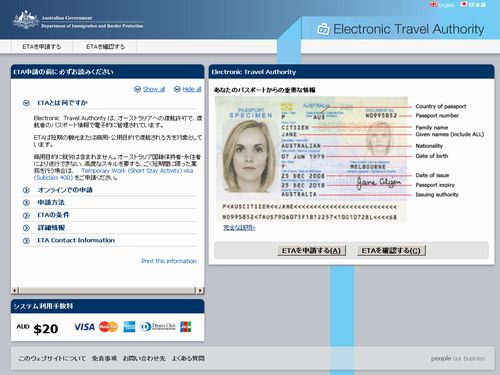
Task: Click the Passport number label
Action: [437, 116]
